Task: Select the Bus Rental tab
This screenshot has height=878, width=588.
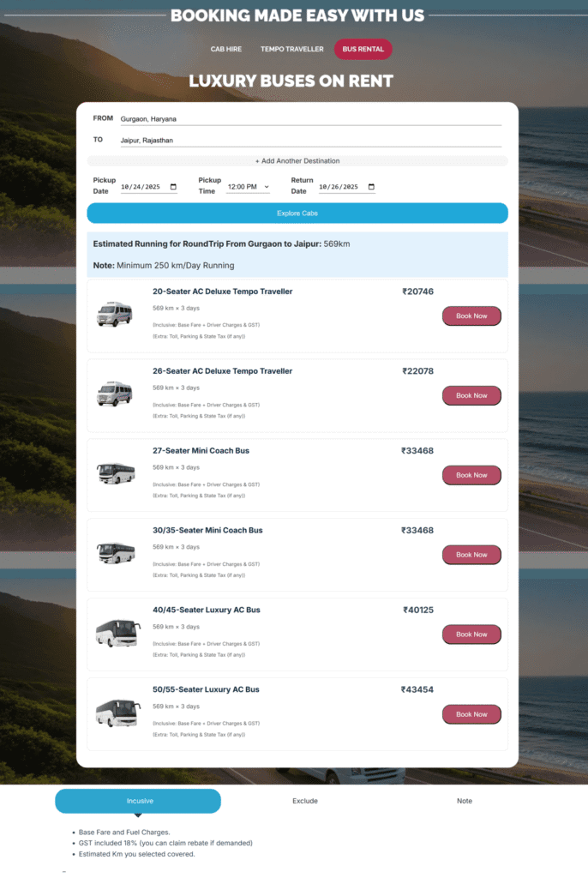Action: (363, 49)
